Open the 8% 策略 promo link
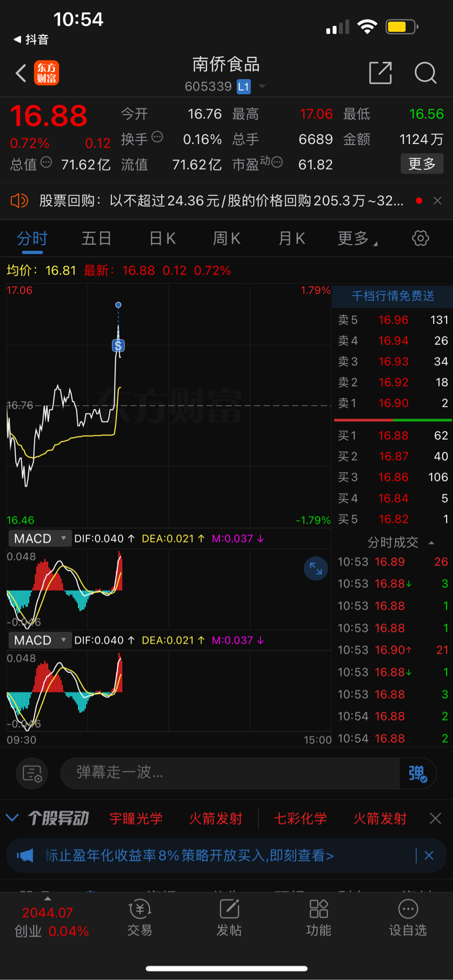 (x=190, y=856)
